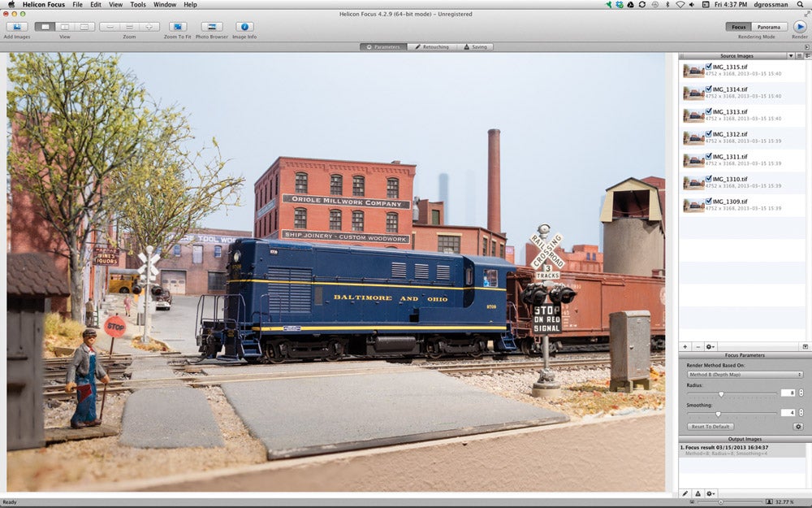
Task: Click the Radius slider handle
Action: point(721,394)
